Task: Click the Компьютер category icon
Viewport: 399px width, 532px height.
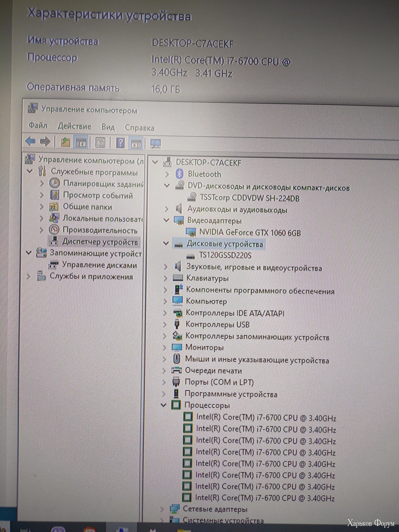Action: point(178,301)
